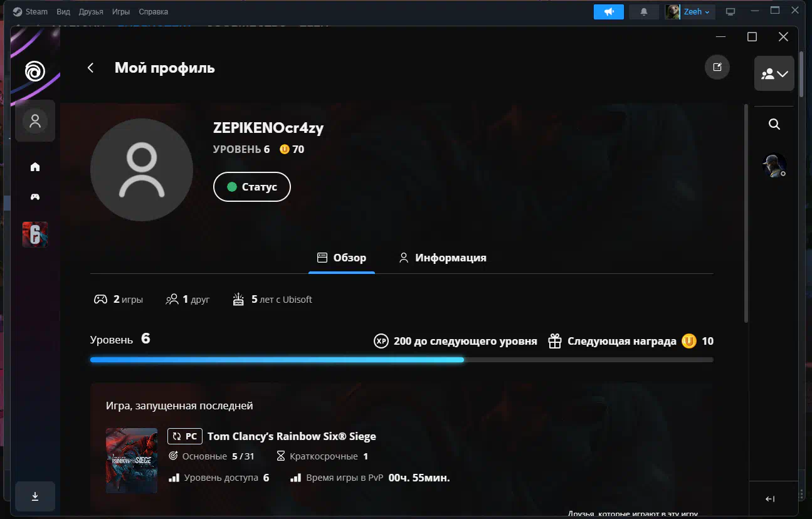Click the 2 игры stat

(x=119, y=300)
